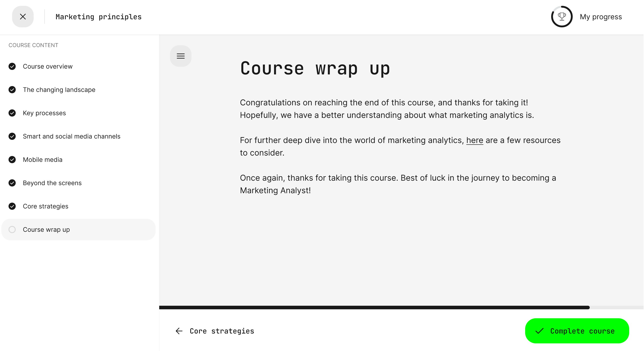Toggle the hamburger sidebar menu icon
This screenshot has width=644, height=351.
181,56
